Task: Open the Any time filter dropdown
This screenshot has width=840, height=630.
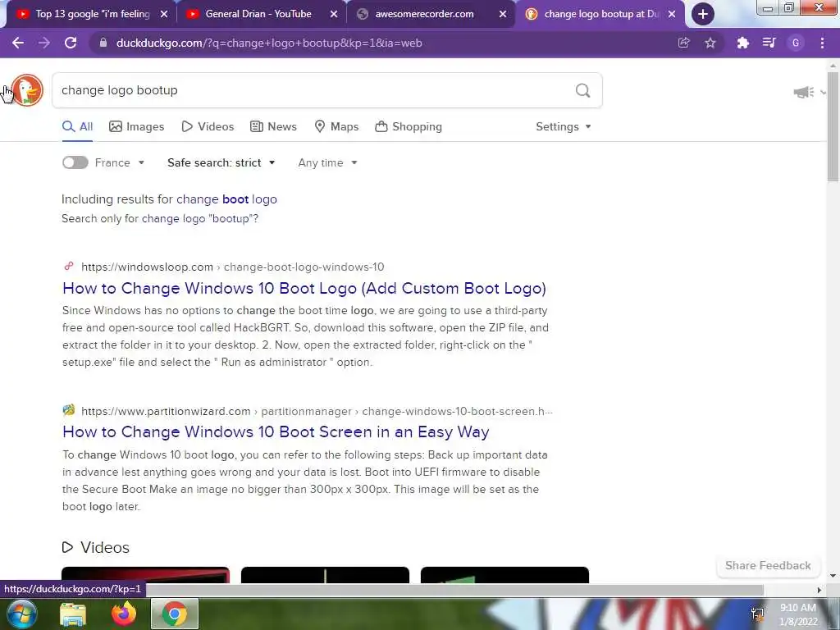Action: (327, 162)
